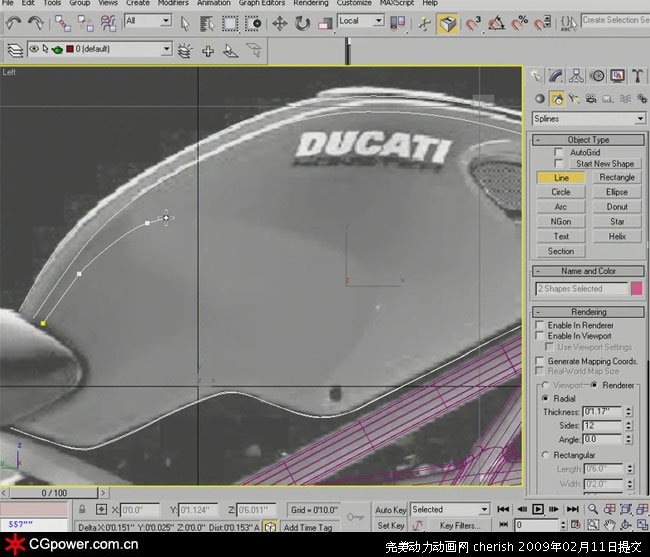Collapse the Object Type rollout
Screen dimensions: 650x557
click(x=588, y=140)
